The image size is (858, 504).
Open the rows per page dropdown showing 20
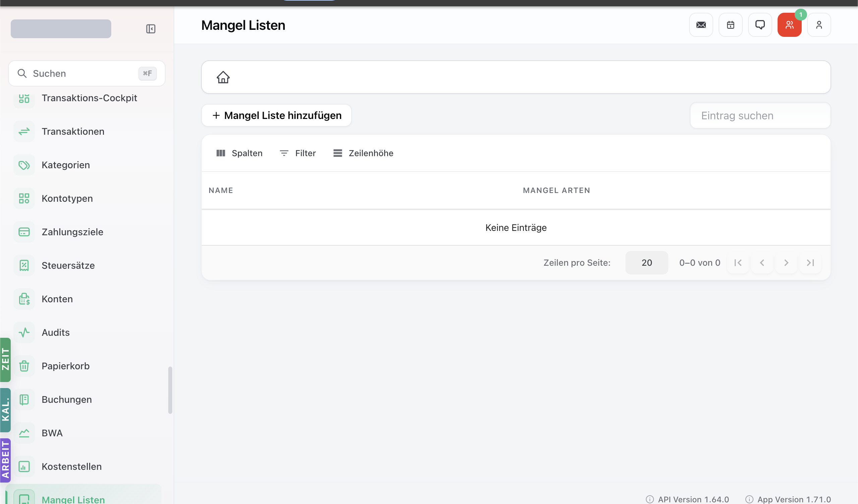pyautogui.click(x=647, y=263)
